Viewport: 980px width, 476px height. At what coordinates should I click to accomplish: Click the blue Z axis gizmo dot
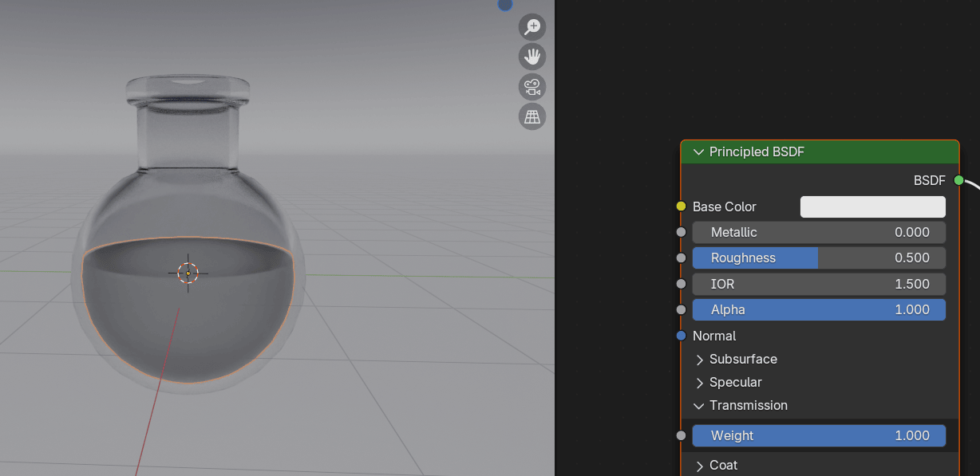[x=505, y=4]
